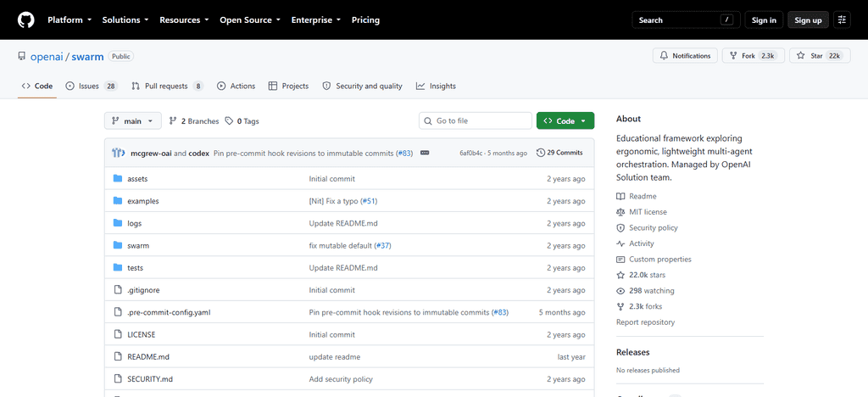Open the green Code dropdown button
The width and height of the screenshot is (868, 397).
(x=565, y=120)
